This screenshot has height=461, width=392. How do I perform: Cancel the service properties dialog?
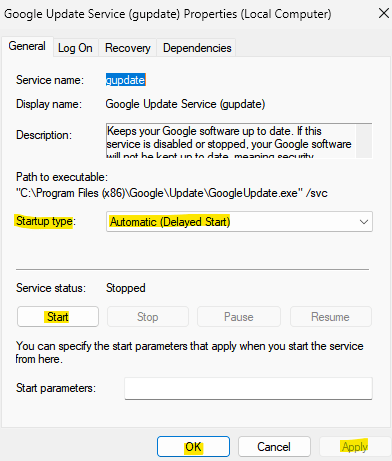(274, 447)
